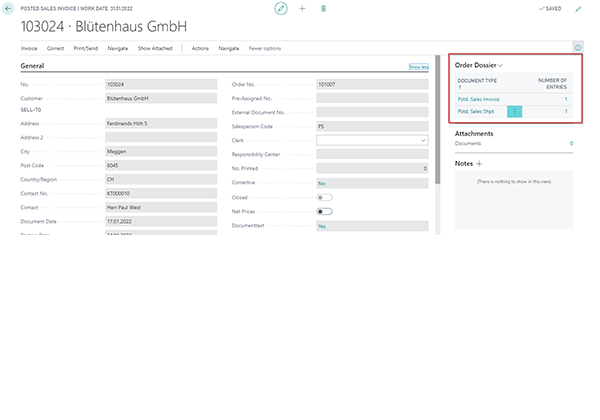This screenshot has height=420, width=600.
Task: Click the Fewer options button
Action: pyautogui.click(x=265, y=48)
